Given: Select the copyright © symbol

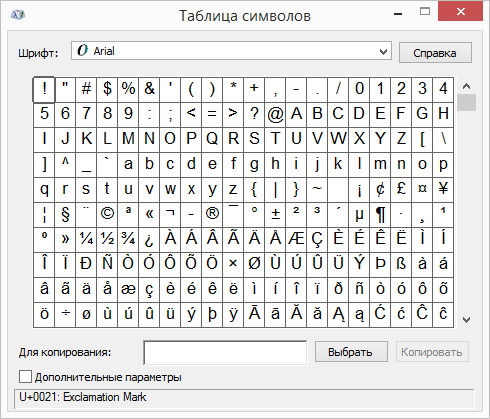Looking at the screenshot, I should (x=107, y=214).
